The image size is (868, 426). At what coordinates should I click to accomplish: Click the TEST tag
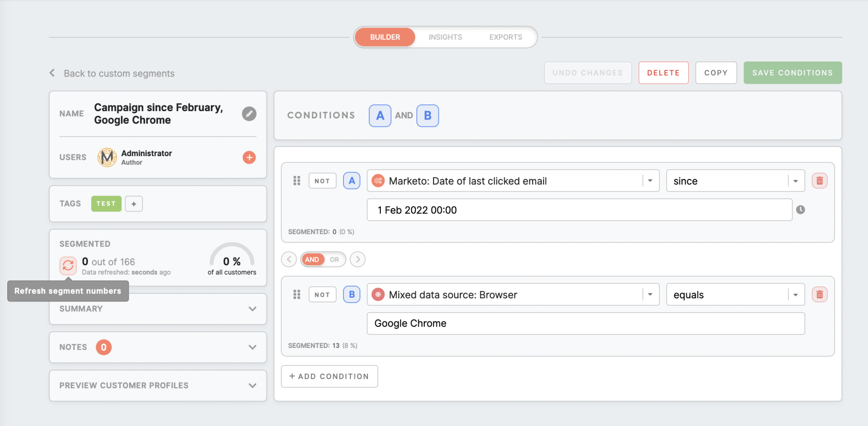(106, 204)
